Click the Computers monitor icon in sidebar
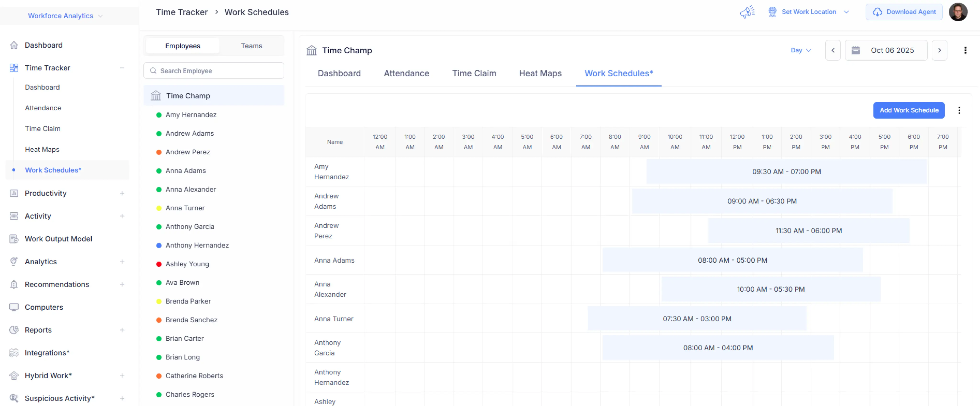Screen dimensions: 980x406 pos(14,307)
